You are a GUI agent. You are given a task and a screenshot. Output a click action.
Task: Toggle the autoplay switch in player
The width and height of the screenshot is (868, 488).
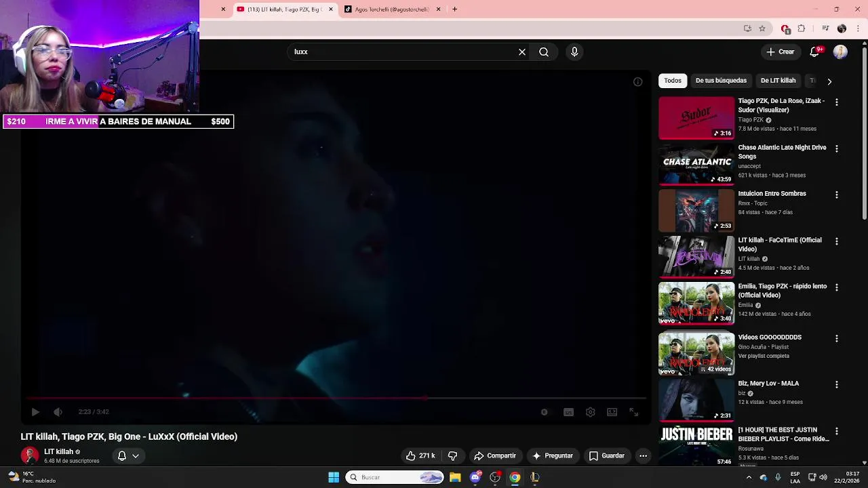click(x=544, y=411)
